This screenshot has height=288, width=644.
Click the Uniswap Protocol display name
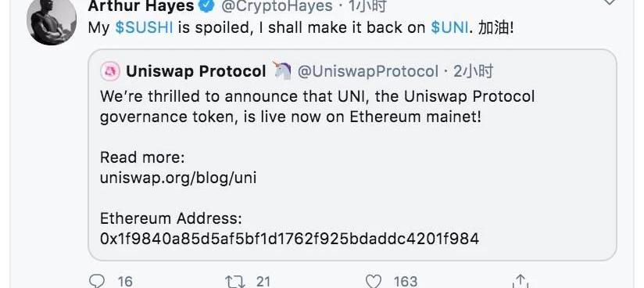click(x=196, y=71)
